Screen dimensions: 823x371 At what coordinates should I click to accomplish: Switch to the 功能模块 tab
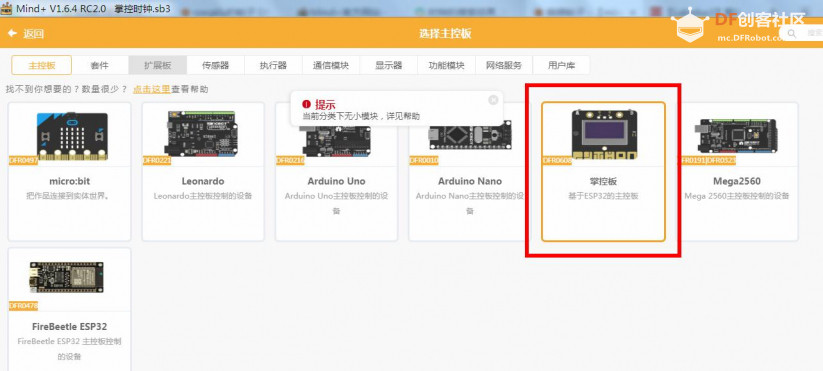[447, 66]
